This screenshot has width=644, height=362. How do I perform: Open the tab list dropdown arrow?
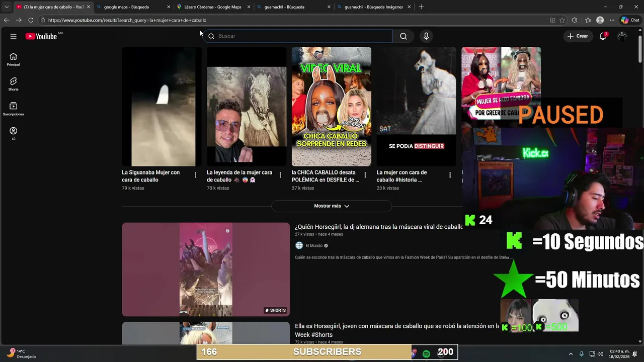[x=6, y=7]
